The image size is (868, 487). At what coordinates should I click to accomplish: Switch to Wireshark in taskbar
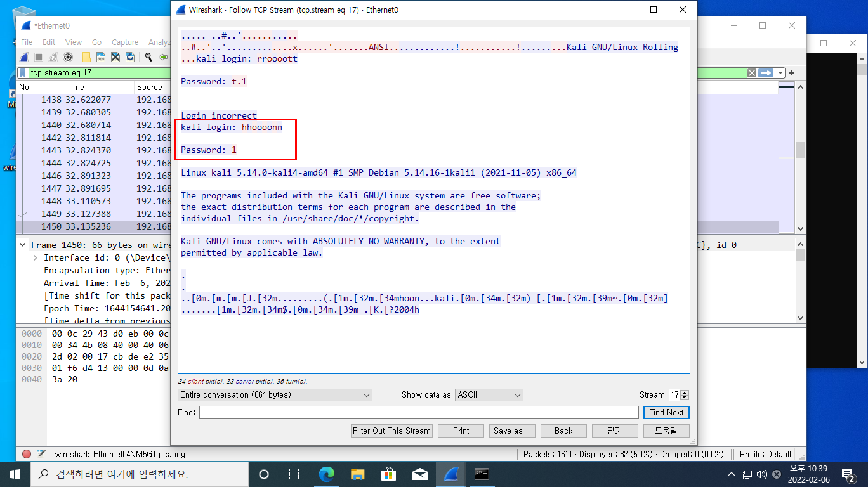[450, 474]
